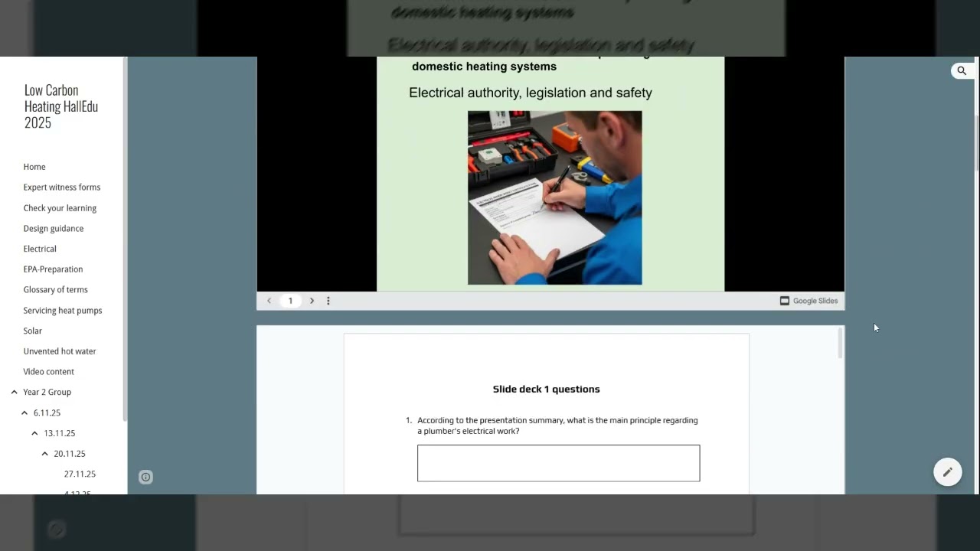The width and height of the screenshot is (980, 551).
Task: Go to previous slide arrow
Action: click(x=269, y=301)
